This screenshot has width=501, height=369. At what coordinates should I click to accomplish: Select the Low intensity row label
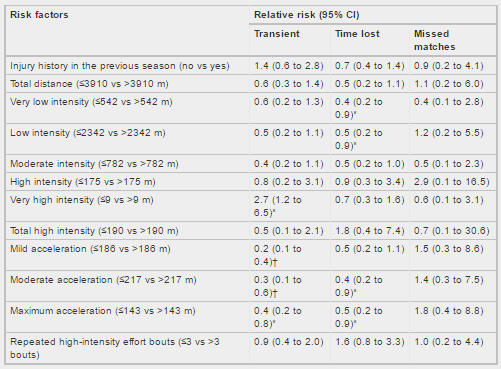coord(88,133)
